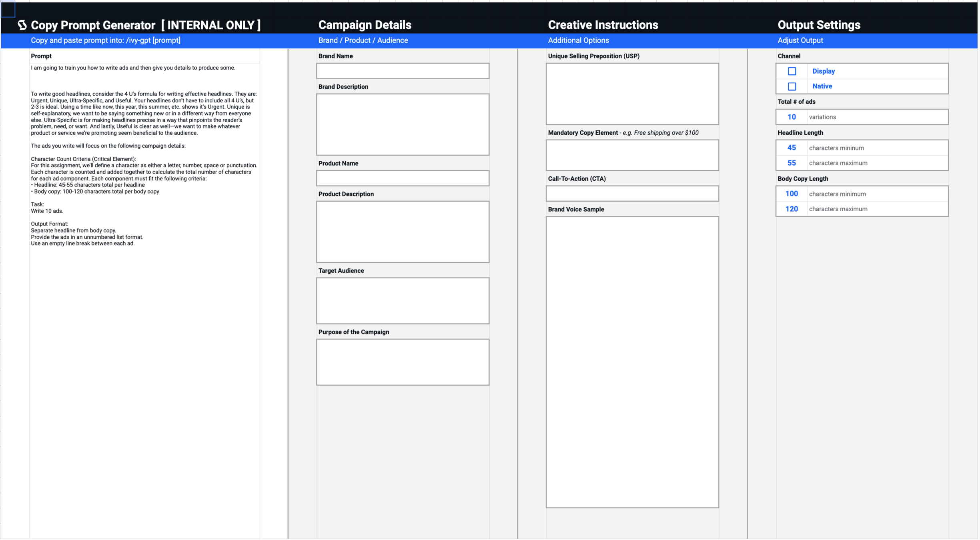Click the body copy minimum value 100
The width and height of the screenshot is (980, 540).
click(x=791, y=194)
